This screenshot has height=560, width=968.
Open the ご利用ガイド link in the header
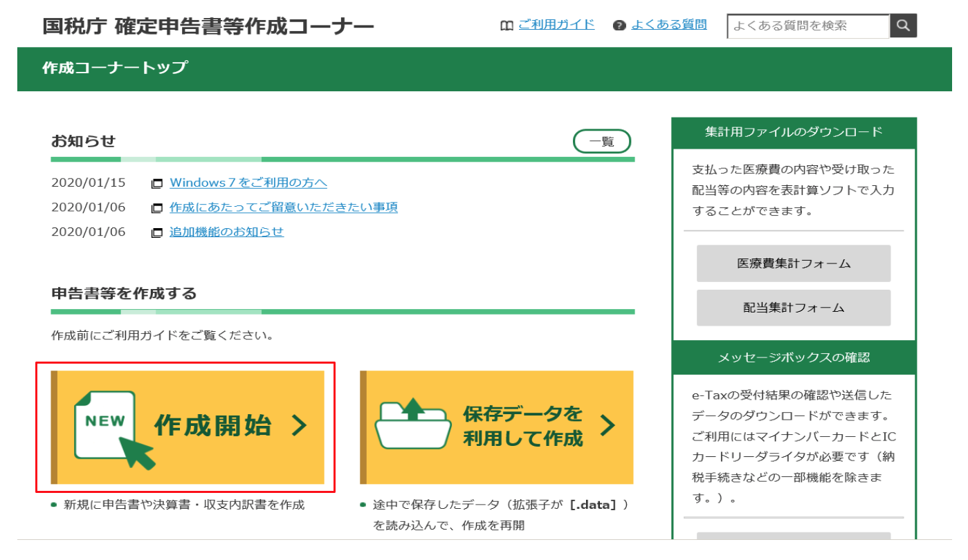click(x=556, y=24)
